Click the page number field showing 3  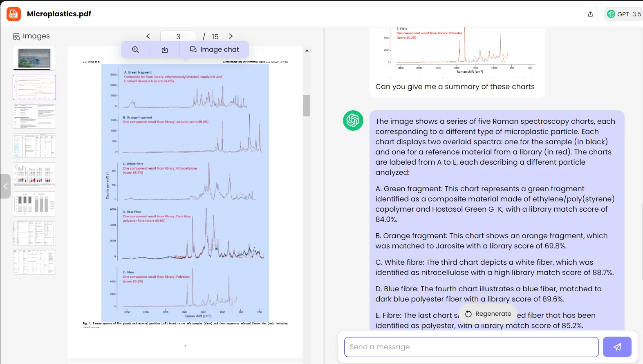point(178,36)
